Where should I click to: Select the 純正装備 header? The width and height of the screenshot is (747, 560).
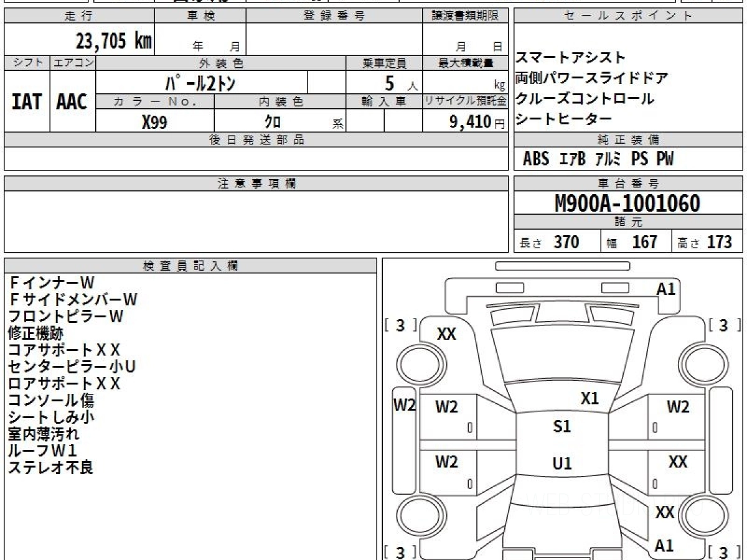[629, 140]
